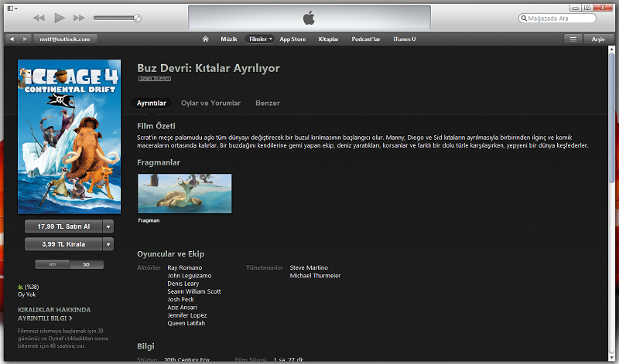This screenshot has width=619, height=364.
Task: Click actor Ray Romano
Action: point(184,267)
